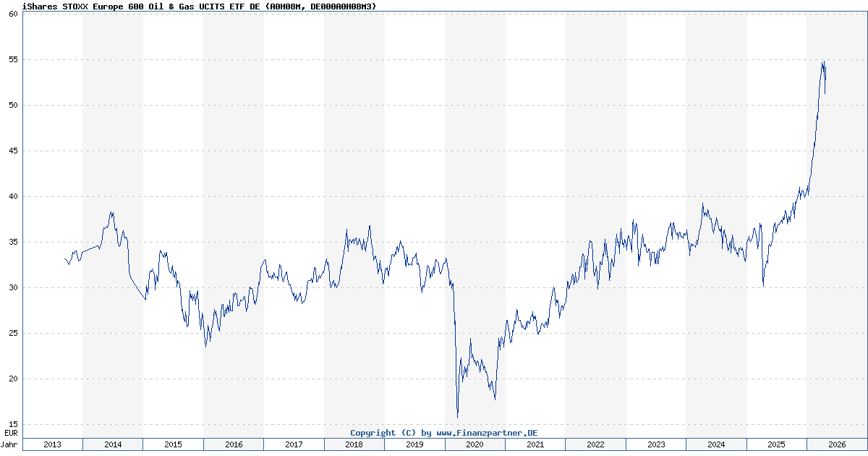Select the 2019 year cell
868x456 pixels.
click(414, 445)
